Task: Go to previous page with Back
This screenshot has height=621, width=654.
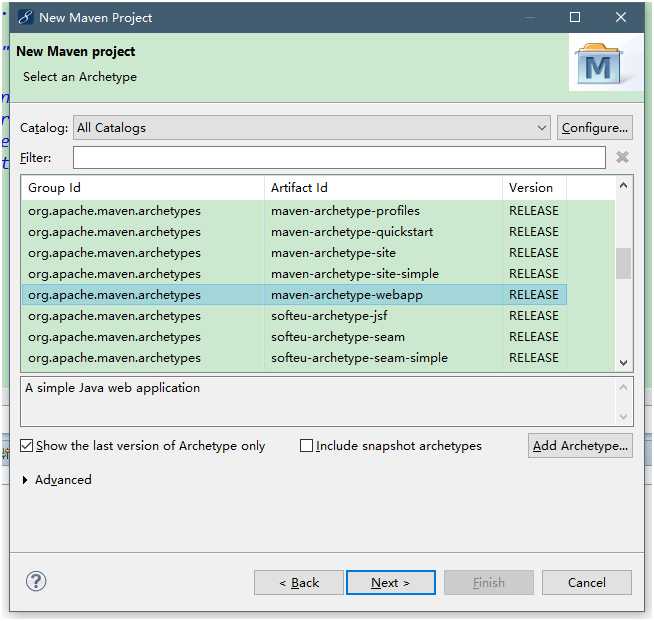Action: point(299,583)
